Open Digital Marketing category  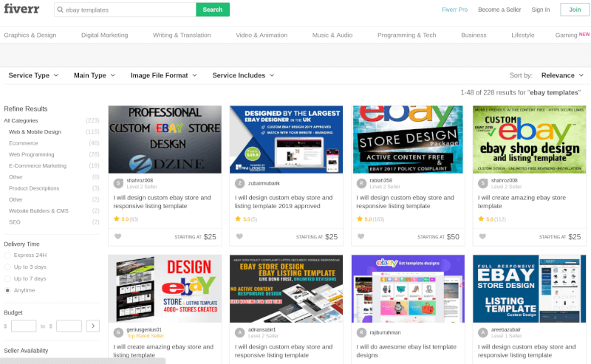[104, 35]
